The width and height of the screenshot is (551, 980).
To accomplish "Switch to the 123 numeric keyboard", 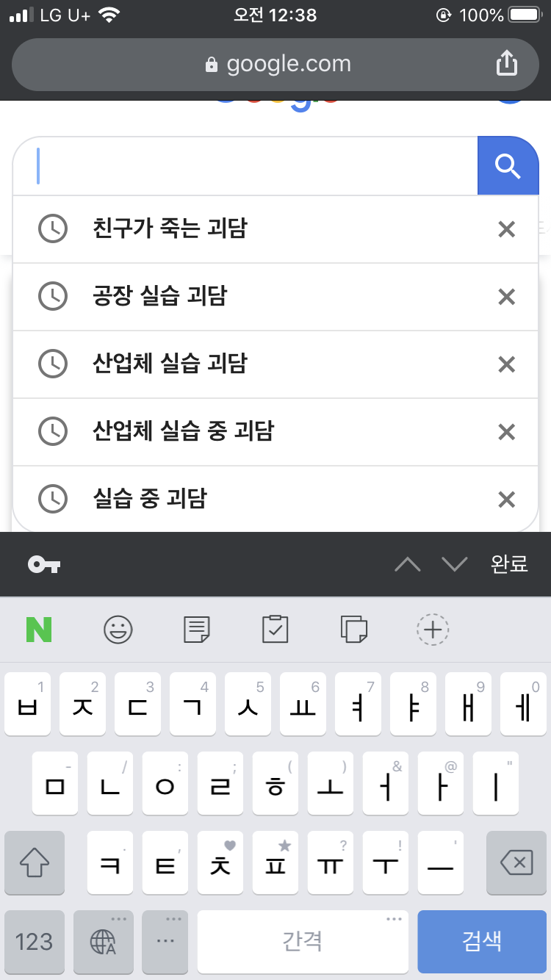I will pos(35,941).
